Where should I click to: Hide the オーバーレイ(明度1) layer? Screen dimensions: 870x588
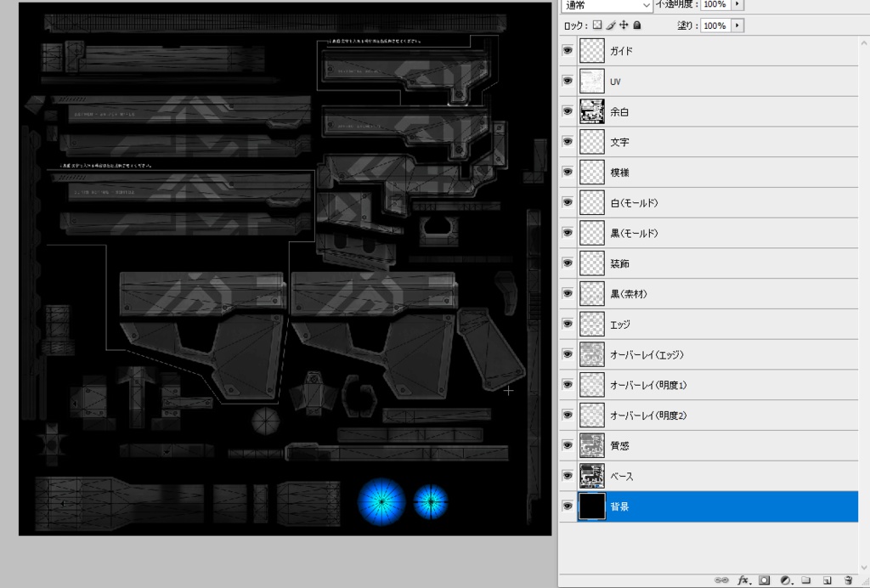[568, 384]
